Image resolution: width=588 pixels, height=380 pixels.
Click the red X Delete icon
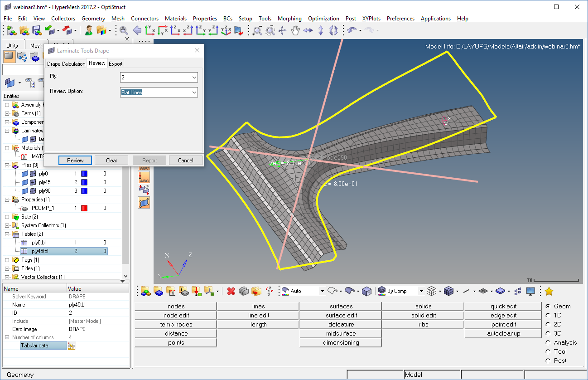(x=231, y=291)
